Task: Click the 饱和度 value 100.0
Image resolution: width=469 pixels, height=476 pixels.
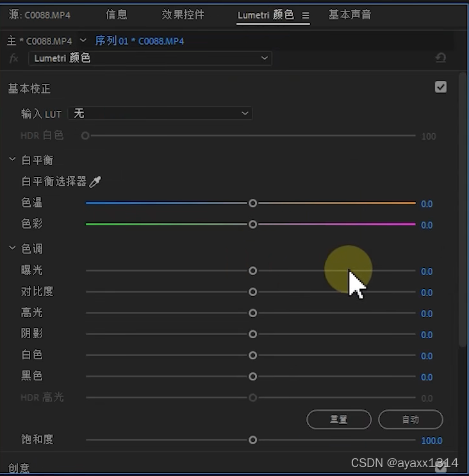Action: 432,441
